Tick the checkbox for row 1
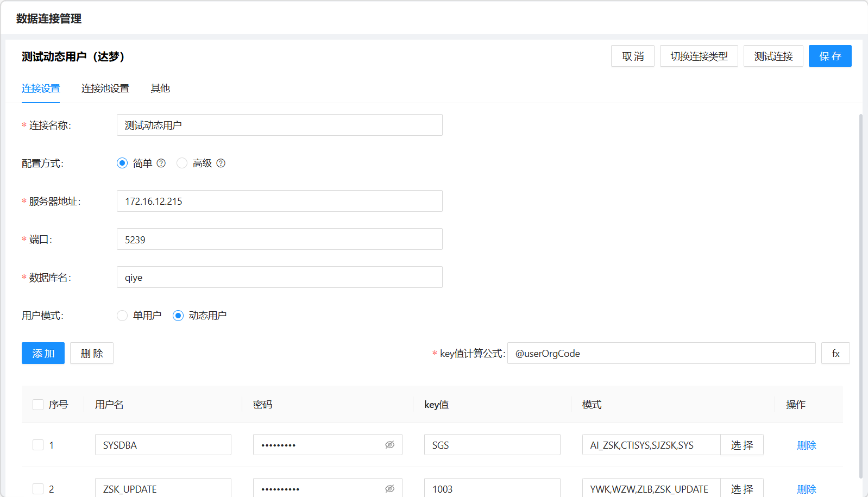The width and height of the screenshot is (868, 497). (38, 445)
